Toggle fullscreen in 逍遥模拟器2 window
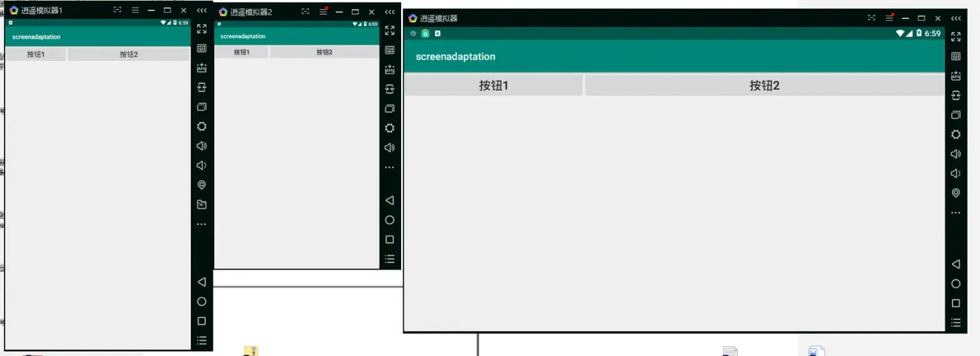The width and height of the screenshot is (980, 356). [390, 30]
